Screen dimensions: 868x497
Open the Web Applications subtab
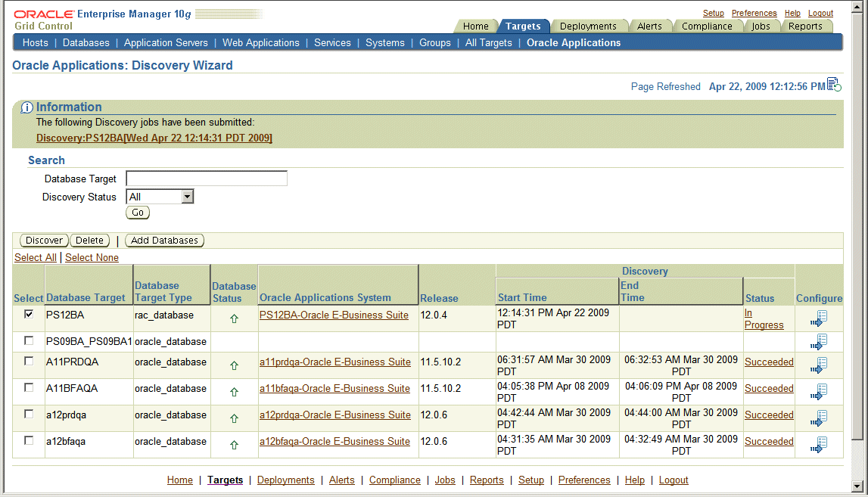tap(261, 42)
